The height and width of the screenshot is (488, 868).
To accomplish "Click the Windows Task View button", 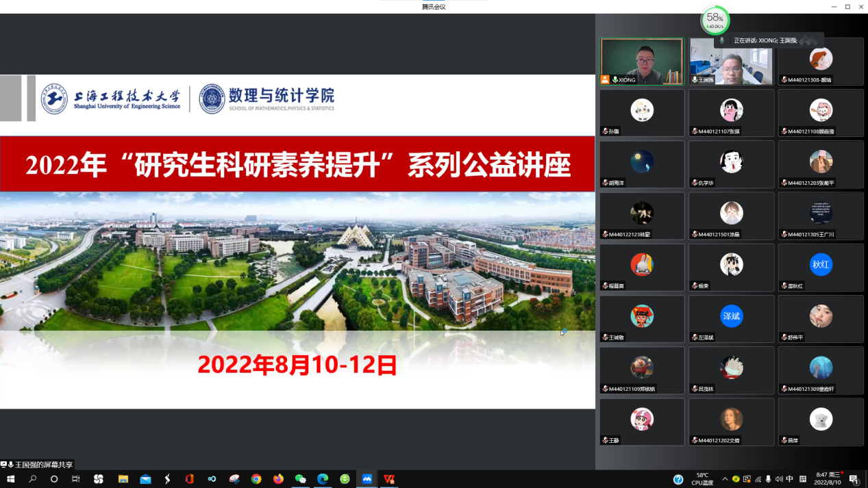I will tap(76, 479).
